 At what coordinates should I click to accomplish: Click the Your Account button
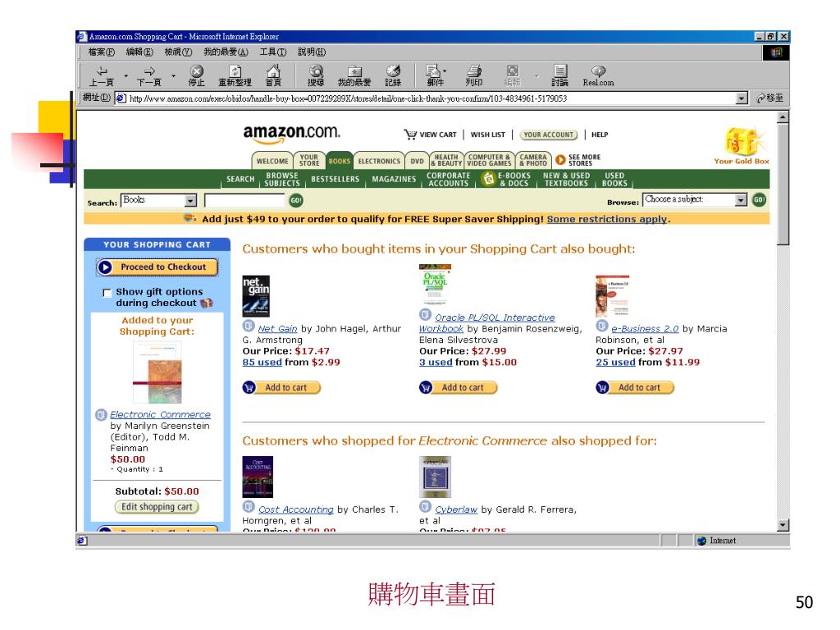(549, 135)
